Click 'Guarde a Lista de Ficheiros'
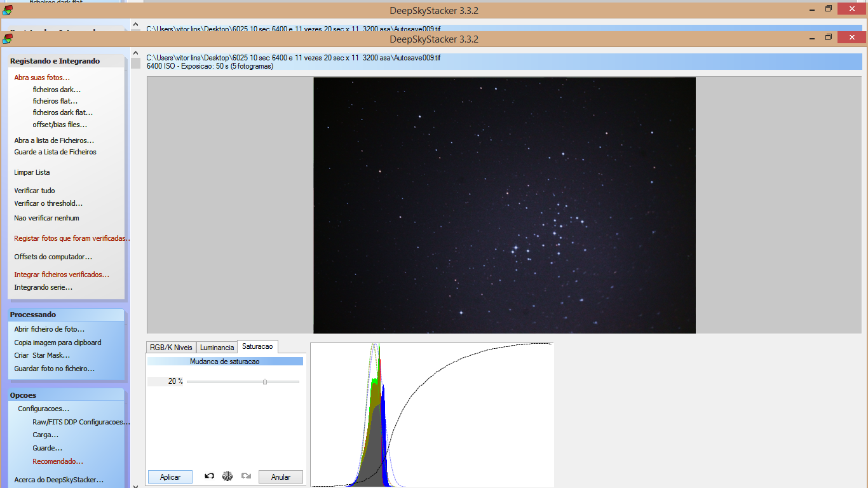Image resolution: width=868 pixels, height=488 pixels. pos(55,152)
